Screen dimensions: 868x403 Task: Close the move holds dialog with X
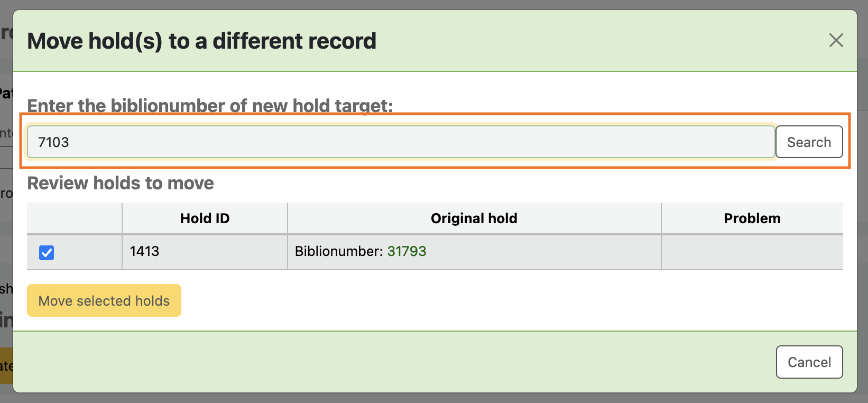[836, 40]
